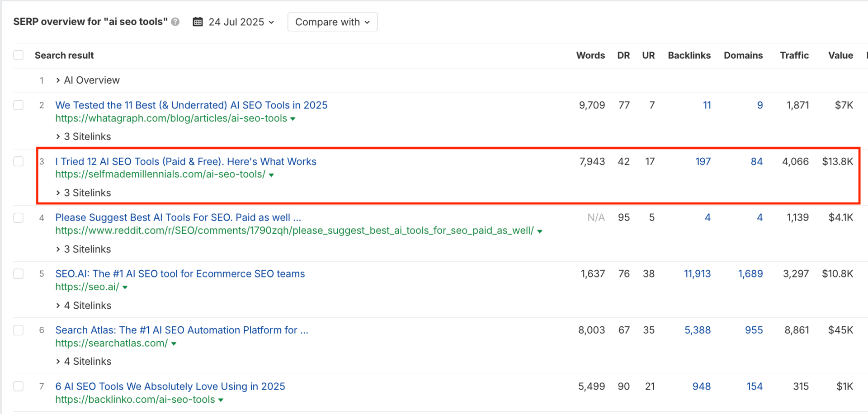868x414 pixels.
Task: Open the 24 Jul 2025 date dropdown
Action: (x=241, y=22)
